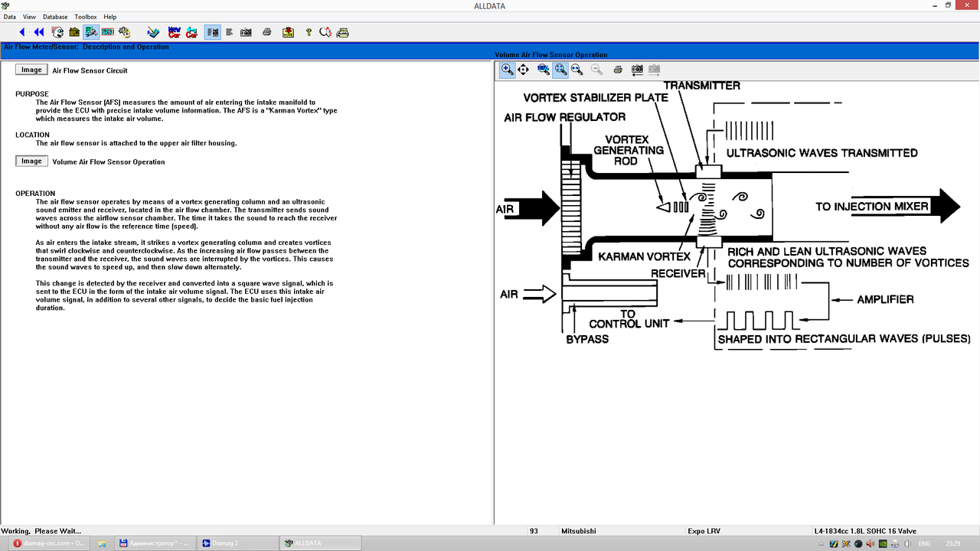Open the mechanic face icon in toolbar
Viewport: 980px width, 551px height.
[57, 32]
